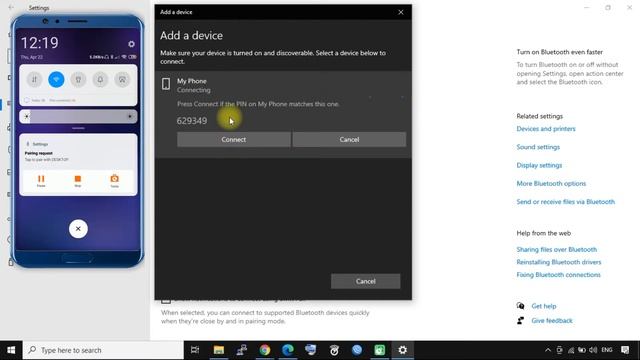Viewport: 640px width, 360px height.
Task: Open the Windows Start menu
Action: (11, 350)
